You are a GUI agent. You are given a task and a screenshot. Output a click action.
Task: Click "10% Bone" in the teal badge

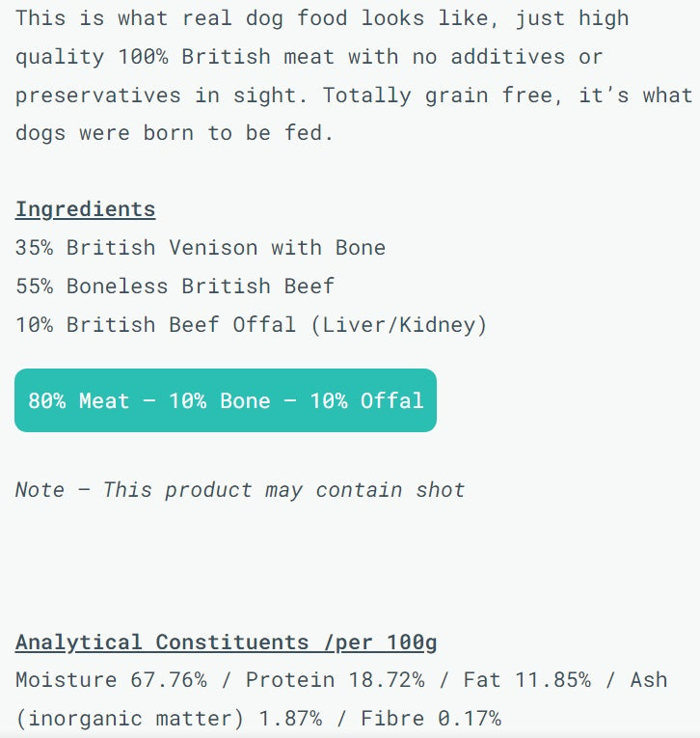point(219,400)
